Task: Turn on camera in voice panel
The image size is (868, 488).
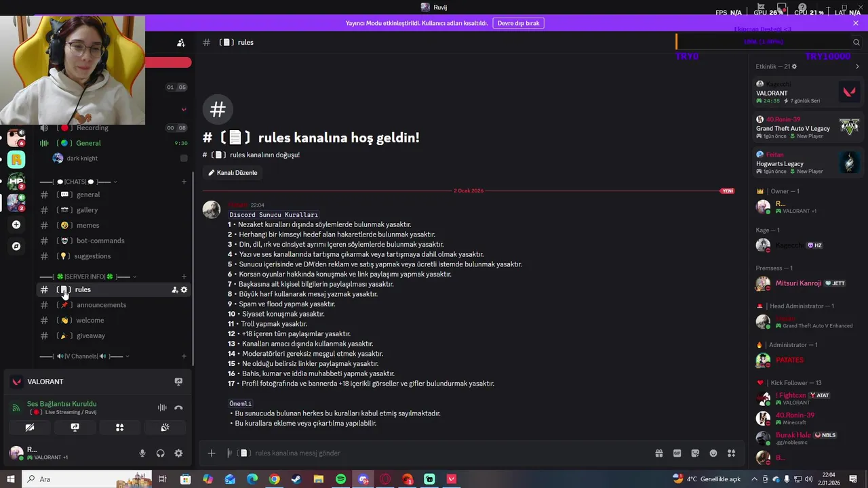Action: coord(30,428)
